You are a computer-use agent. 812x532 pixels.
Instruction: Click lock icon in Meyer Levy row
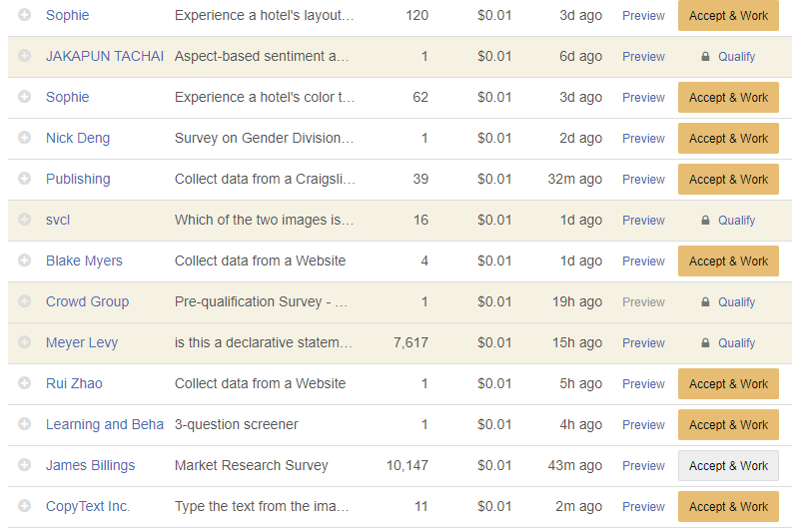coord(705,343)
